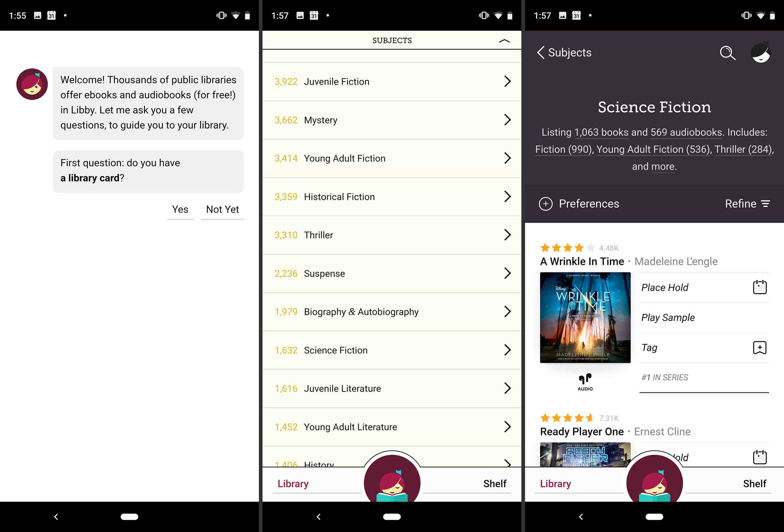The width and height of the screenshot is (784, 532).
Task: Select Library tab in bottom navigation
Action: click(293, 483)
